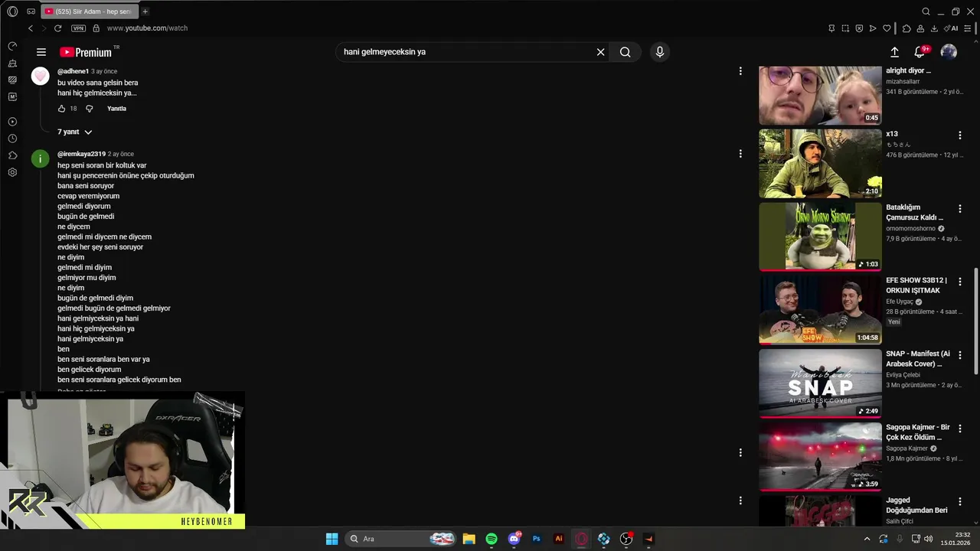Go back to the previous page
This screenshot has height=551, width=980.
31,28
